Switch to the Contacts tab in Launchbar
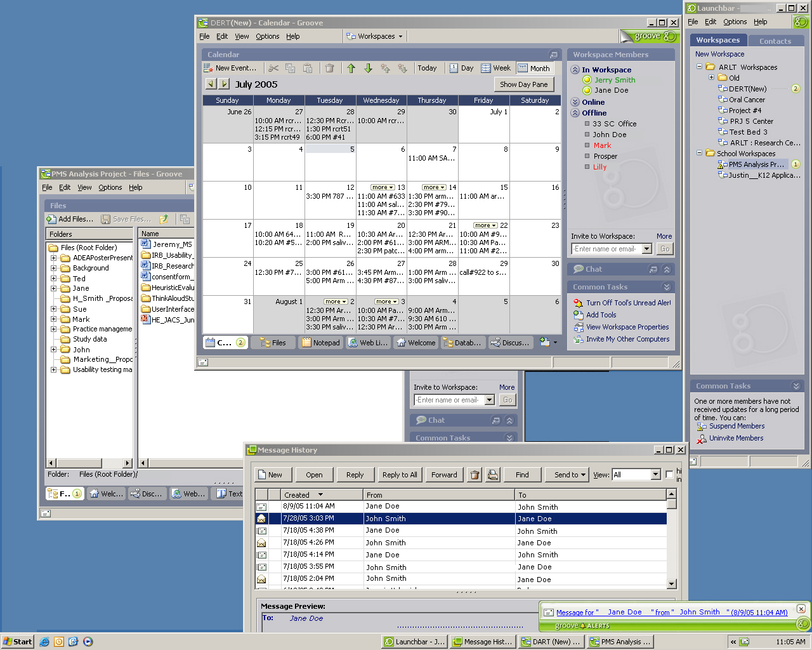 (x=775, y=41)
